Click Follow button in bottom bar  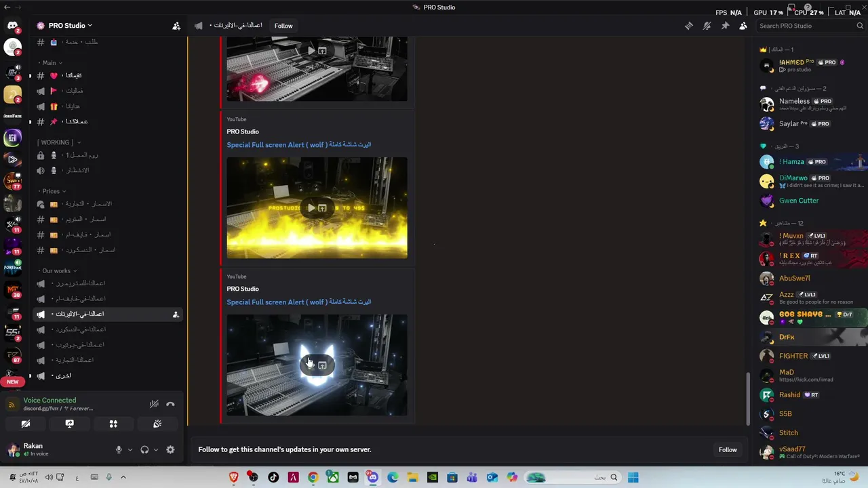(728, 449)
